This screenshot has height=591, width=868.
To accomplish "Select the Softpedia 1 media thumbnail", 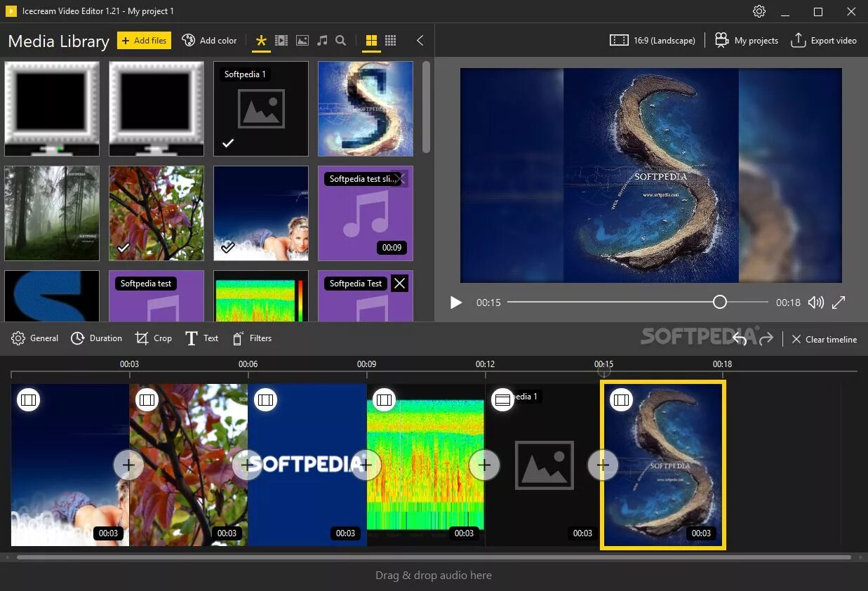I will pyautogui.click(x=261, y=109).
